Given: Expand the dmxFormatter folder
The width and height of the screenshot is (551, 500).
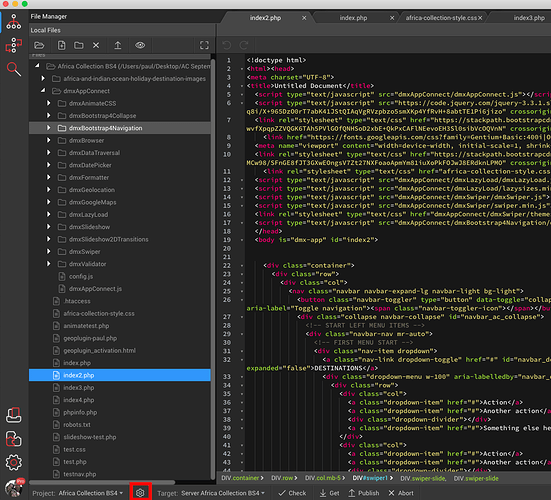Looking at the screenshot, I should click(48, 177).
